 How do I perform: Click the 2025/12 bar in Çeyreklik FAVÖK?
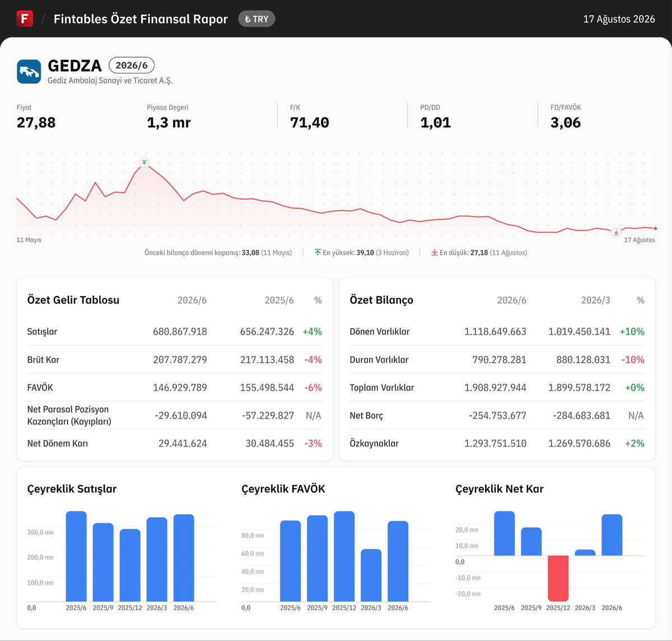(x=344, y=556)
